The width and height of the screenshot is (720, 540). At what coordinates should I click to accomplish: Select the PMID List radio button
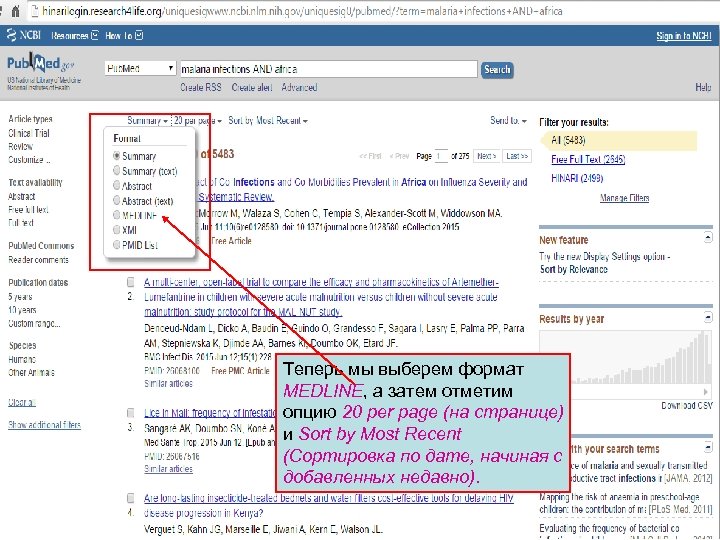click(117, 245)
